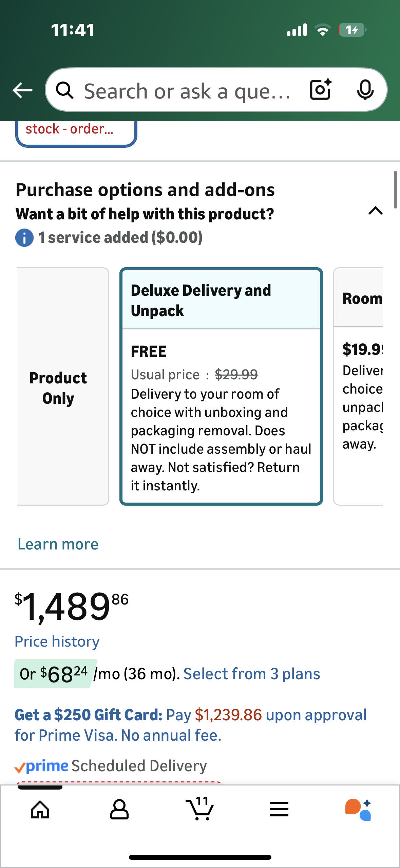The width and height of the screenshot is (400, 868).
Task: Click the page scrollbar indicator
Action: coord(395,189)
